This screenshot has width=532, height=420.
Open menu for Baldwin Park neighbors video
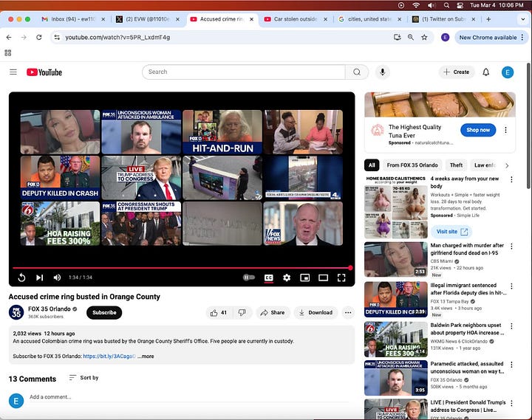pyautogui.click(x=511, y=326)
